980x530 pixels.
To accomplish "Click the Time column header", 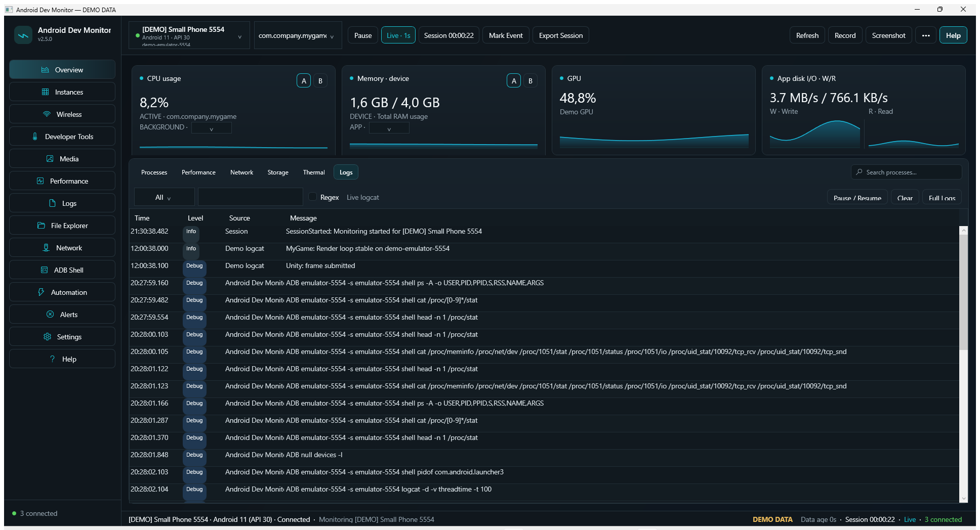I will 142,218.
